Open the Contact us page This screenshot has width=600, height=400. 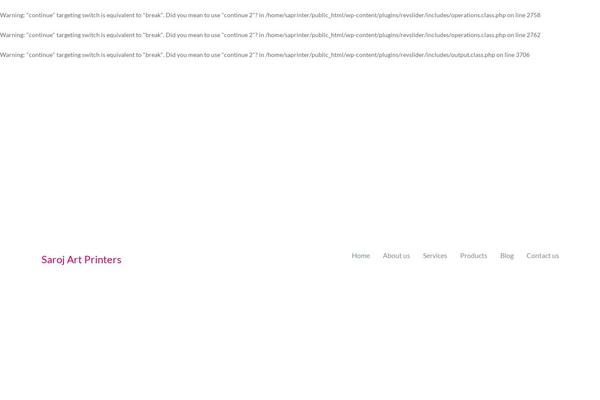(x=542, y=256)
